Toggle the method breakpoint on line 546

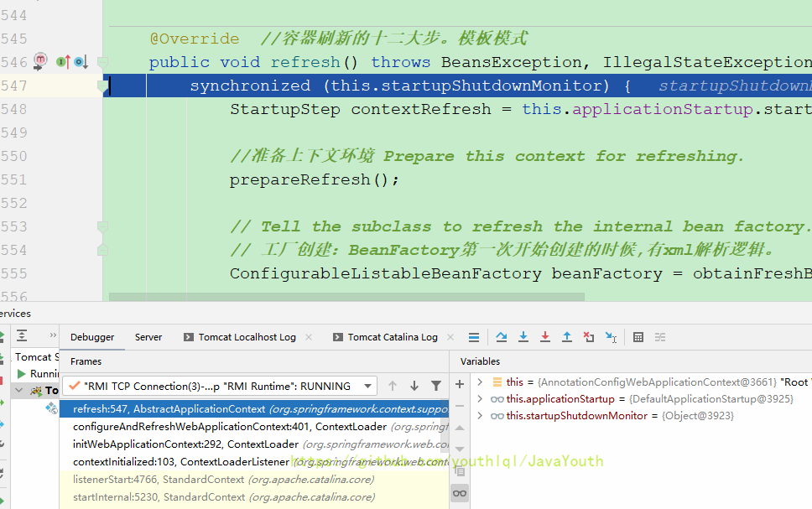click(x=40, y=61)
